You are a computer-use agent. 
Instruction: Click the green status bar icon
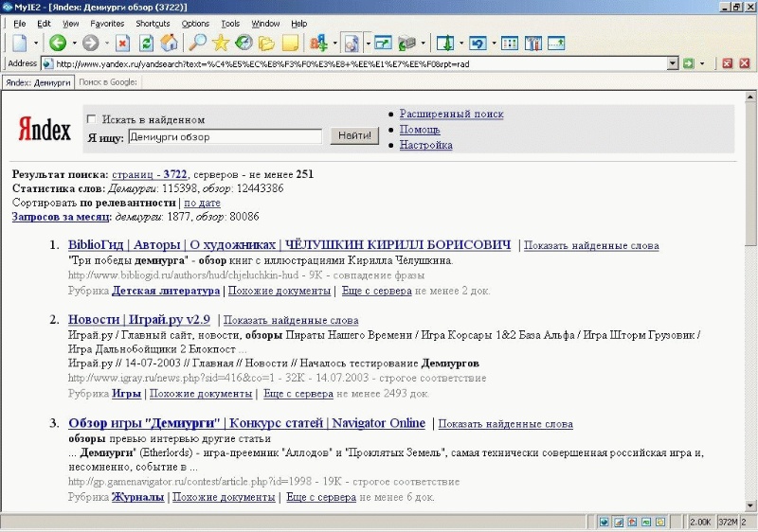pyautogui.click(x=646, y=522)
